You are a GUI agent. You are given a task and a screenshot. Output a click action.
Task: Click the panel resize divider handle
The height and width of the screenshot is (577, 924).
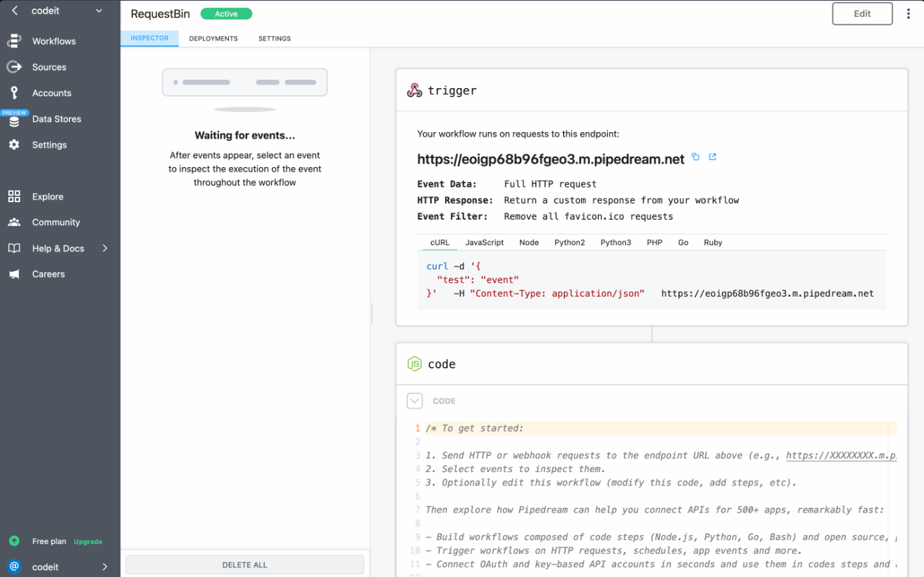click(x=372, y=313)
